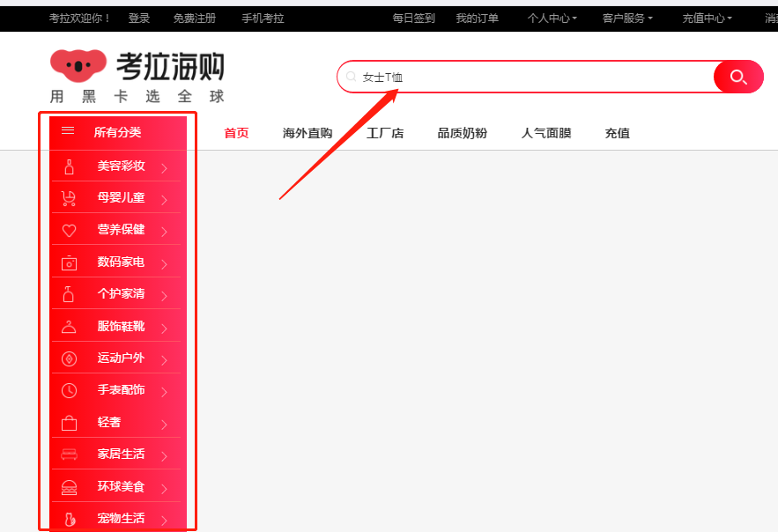Click the 登录 link

[x=139, y=18]
